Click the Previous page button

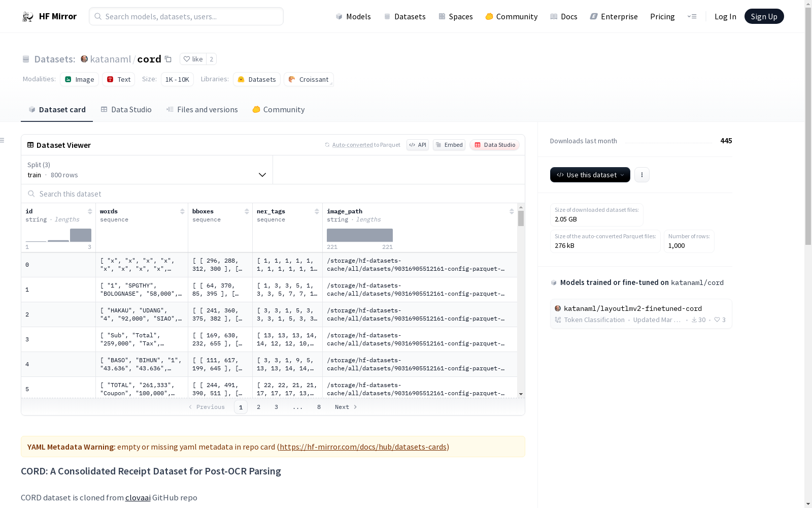pyautogui.click(x=207, y=407)
